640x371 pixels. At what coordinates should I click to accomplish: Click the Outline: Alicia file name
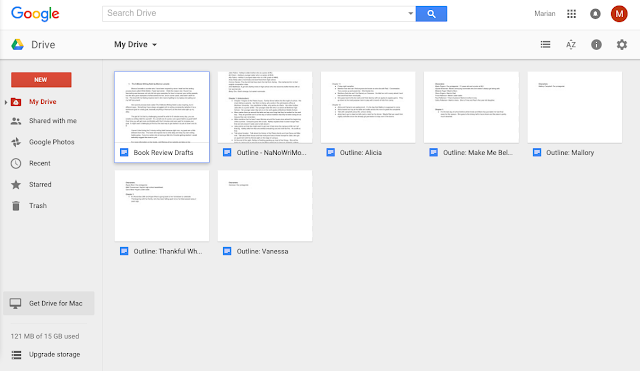pyautogui.click(x=361, y=153)
